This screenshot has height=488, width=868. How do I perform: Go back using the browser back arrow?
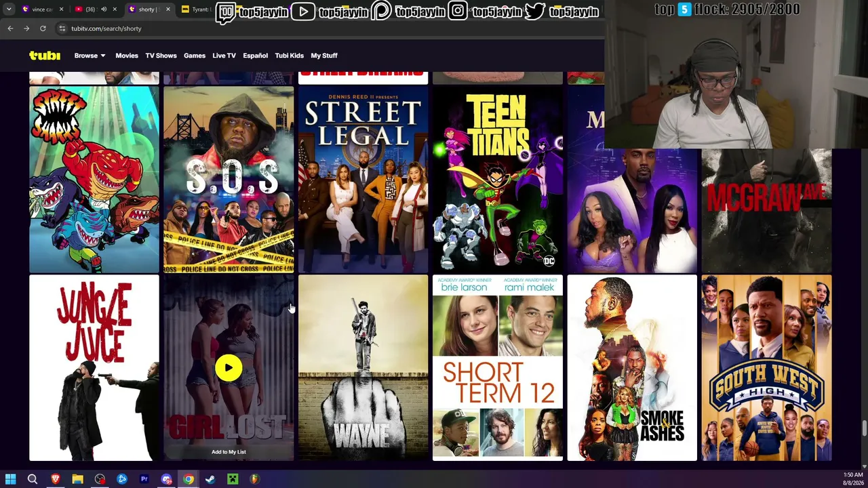pos(10,28)
